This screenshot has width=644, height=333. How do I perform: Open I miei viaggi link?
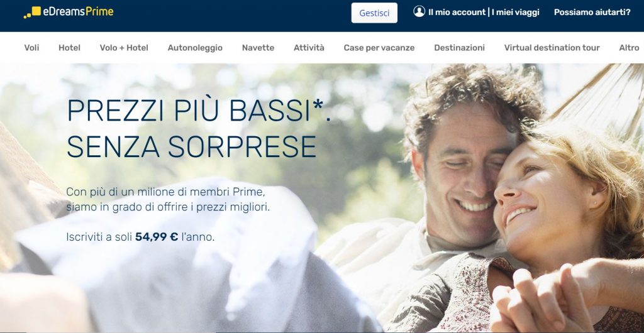[516, 13]
